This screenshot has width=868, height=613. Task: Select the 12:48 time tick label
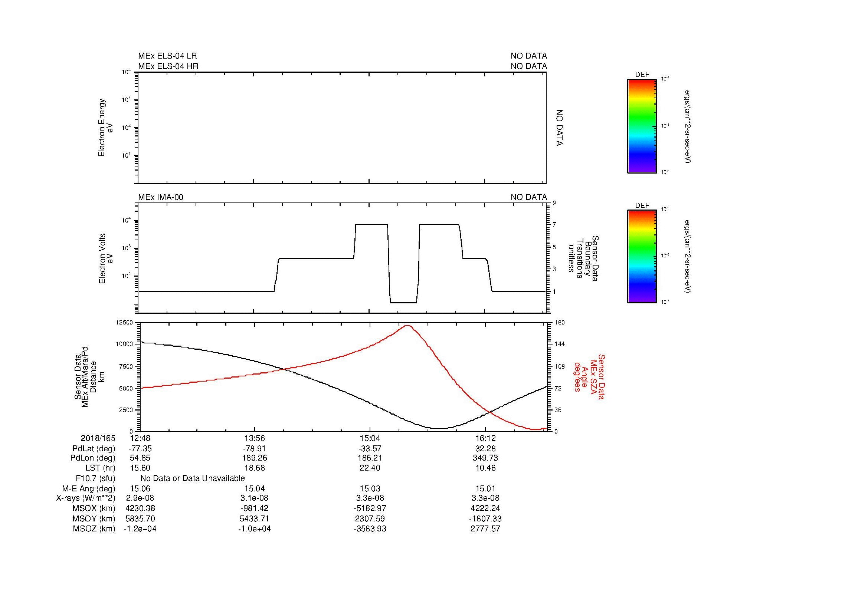point(140,438)
